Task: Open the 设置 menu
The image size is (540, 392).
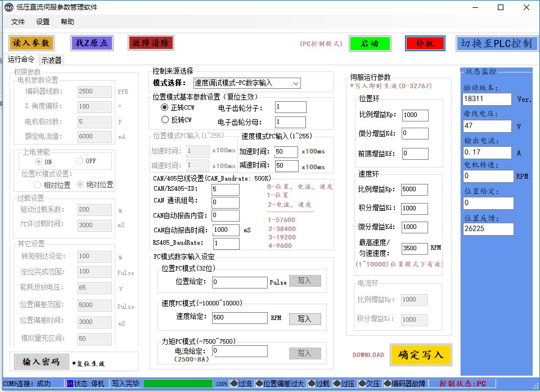Action: 42,21
